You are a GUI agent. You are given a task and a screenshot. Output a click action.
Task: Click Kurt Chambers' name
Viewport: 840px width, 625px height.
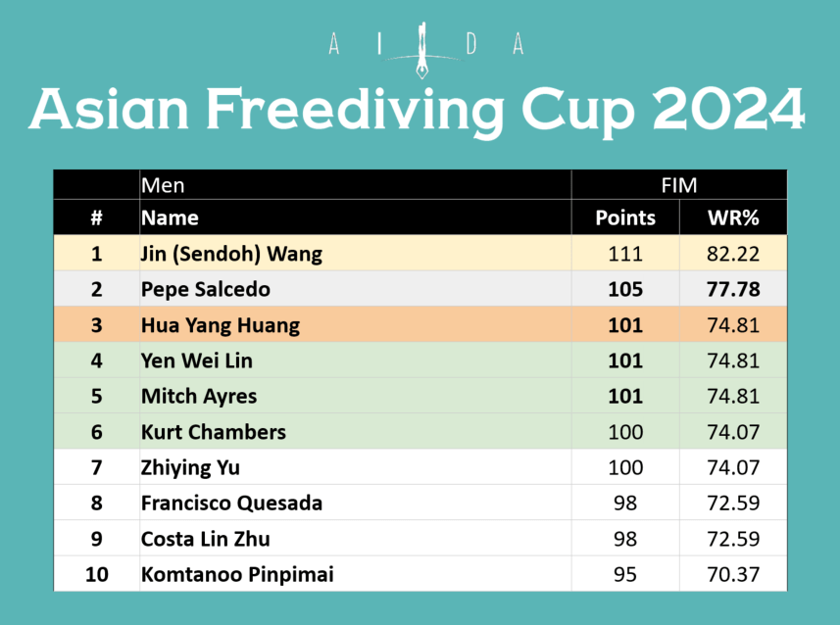click(214, 432)
